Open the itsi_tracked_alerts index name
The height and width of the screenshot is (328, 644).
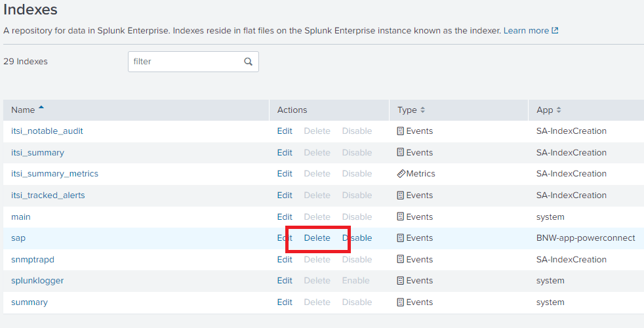coord(48,195)
